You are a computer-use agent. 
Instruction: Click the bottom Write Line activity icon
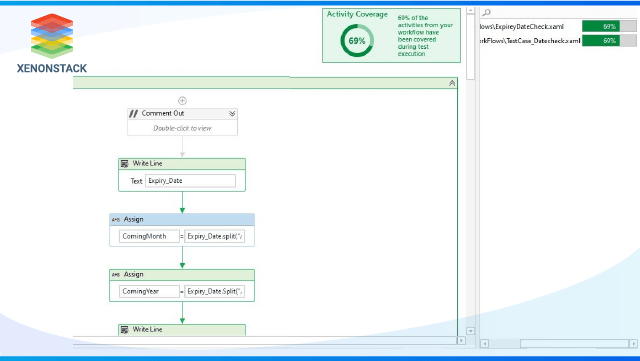pos(125,330)
